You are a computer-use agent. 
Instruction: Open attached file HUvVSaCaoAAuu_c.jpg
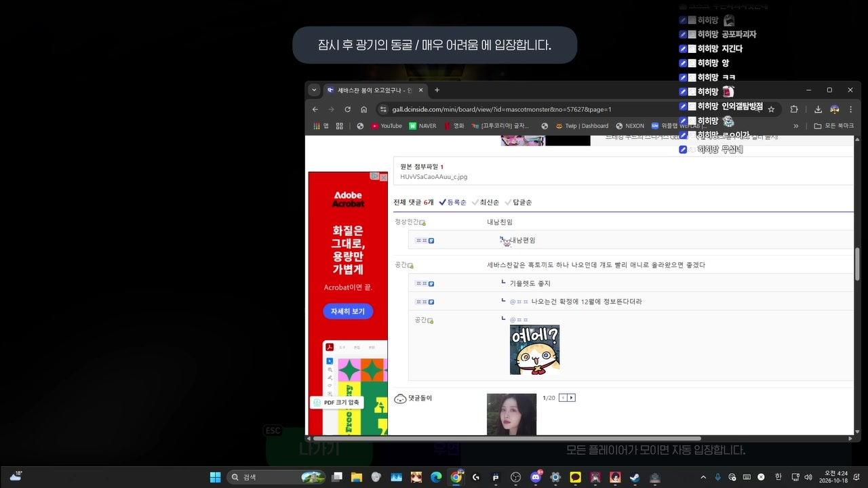pos(433,177)
